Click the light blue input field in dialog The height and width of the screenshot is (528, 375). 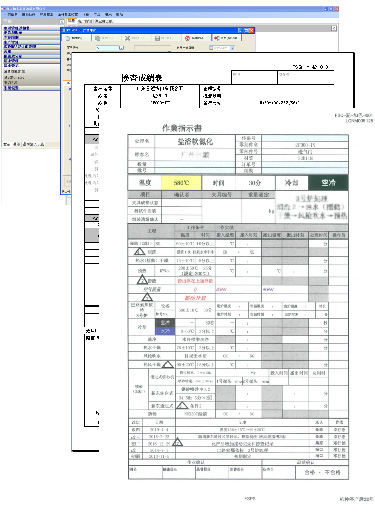point(108,48)
